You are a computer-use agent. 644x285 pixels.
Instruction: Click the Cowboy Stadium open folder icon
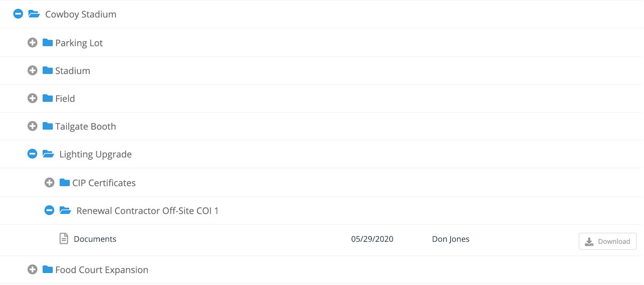pyautogui.click(x=34, y=14)
